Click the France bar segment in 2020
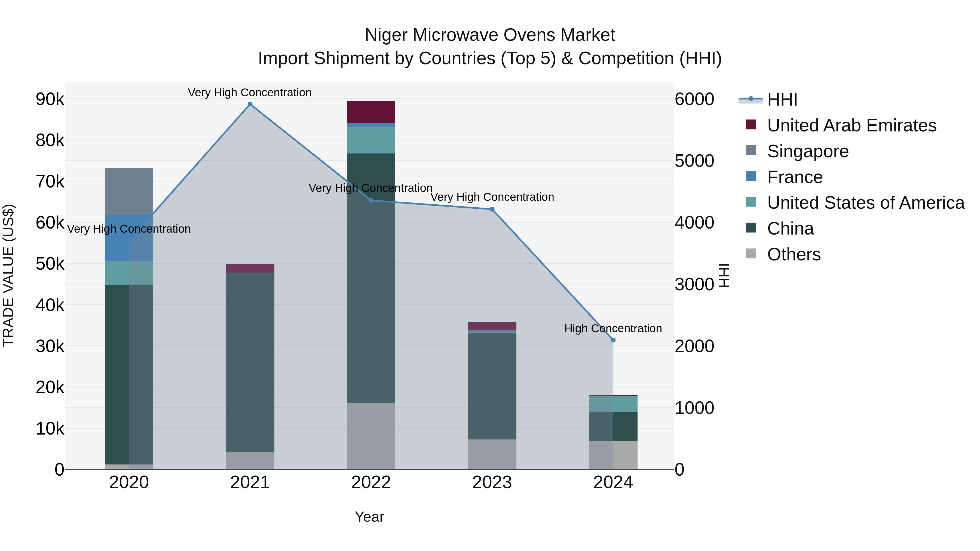 [129, 238]
